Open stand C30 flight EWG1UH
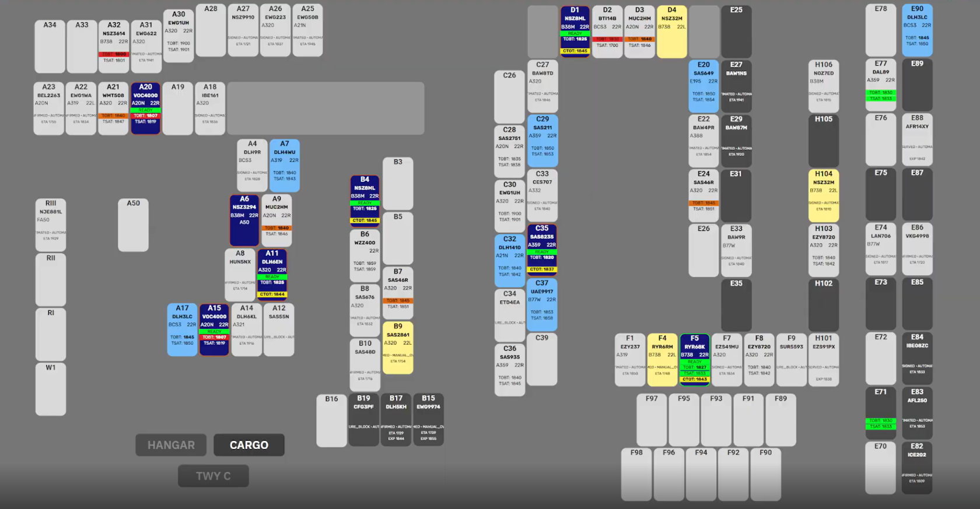 click(x=510, y=206)
